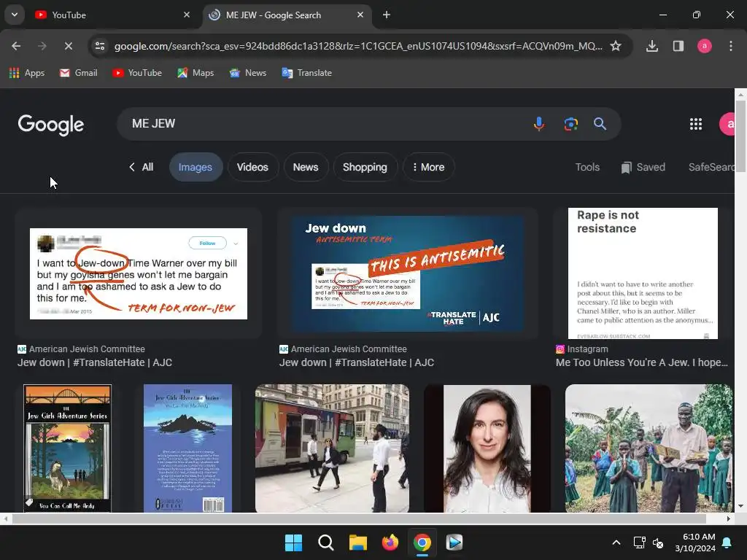Open the News bookmark

point(248,73)
